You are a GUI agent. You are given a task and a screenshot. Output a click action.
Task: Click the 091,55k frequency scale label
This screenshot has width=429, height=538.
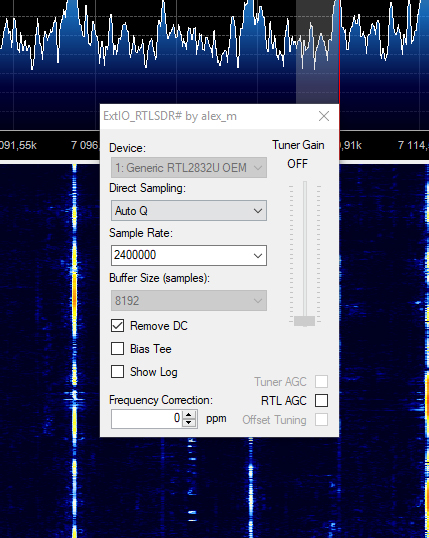coord(18,145)
